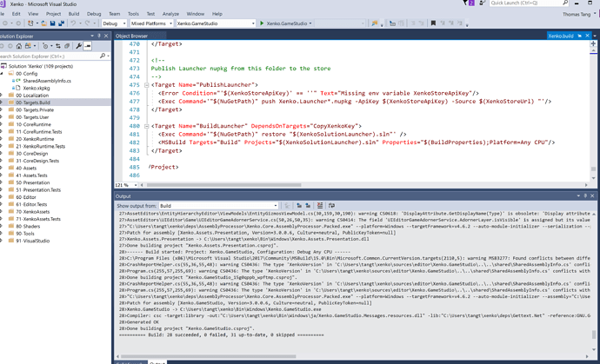Select SharedAssemblyInfo.cs in Solution Explorer
The height and width of the screenshot is (364, 600).
(x=47, y=81)
